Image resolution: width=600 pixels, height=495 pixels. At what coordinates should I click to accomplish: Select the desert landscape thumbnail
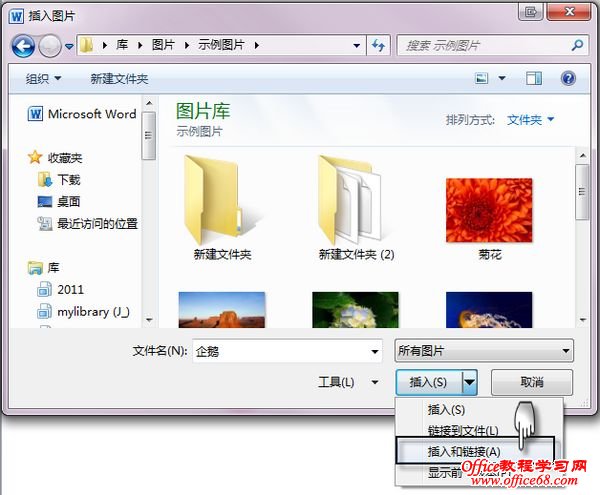pyautogui.click(x=222, y=309)
